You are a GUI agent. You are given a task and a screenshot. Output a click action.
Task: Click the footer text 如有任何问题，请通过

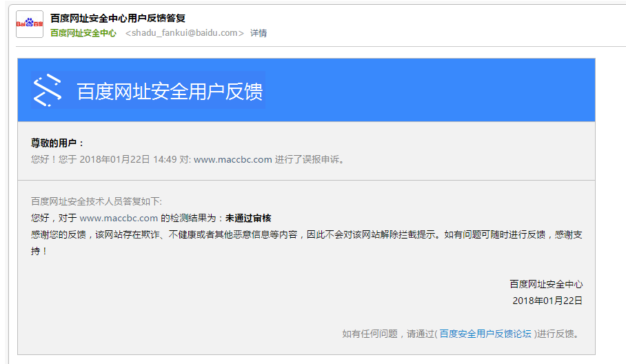pos(388,334)
